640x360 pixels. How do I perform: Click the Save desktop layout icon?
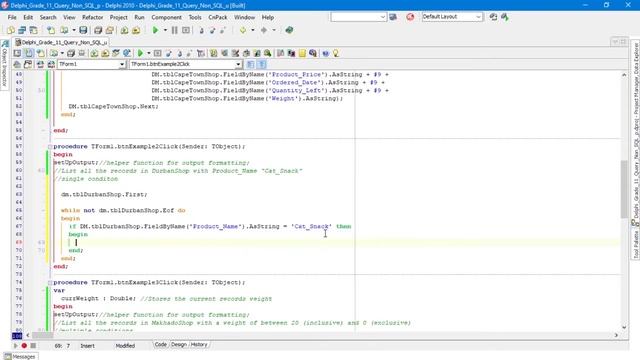pyautogui.click(x=493, y=17)
